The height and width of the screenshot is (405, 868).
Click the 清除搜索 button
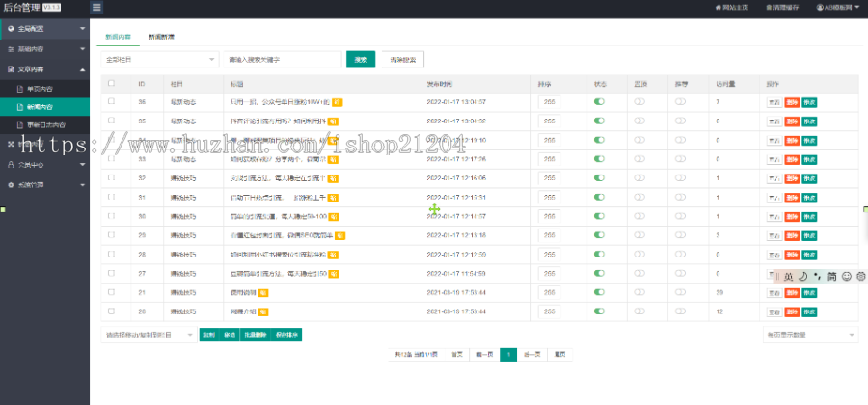tap(402, 59)
